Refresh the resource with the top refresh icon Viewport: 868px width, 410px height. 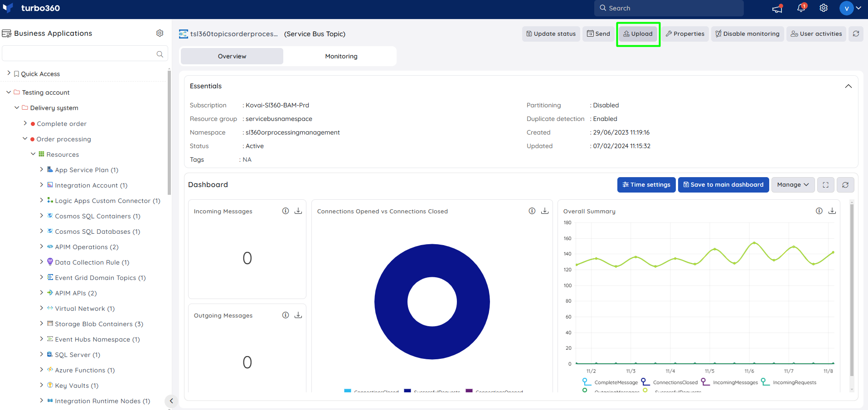(856, 34)
